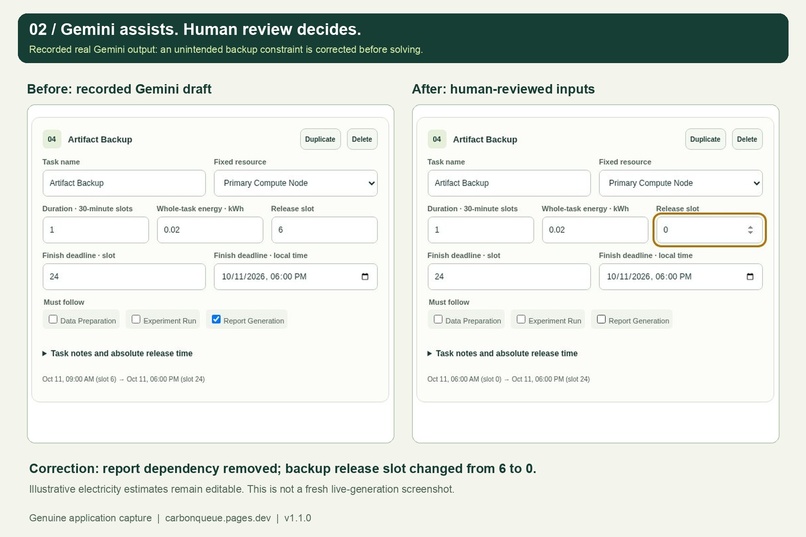Click Duplicate button in After panel
This screenshot has height=537, width=806.
[x=705, y=139]
